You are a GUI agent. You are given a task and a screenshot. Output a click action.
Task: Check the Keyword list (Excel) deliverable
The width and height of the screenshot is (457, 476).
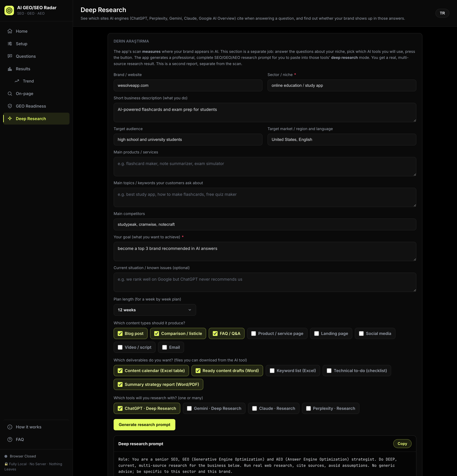pos(272,371)
